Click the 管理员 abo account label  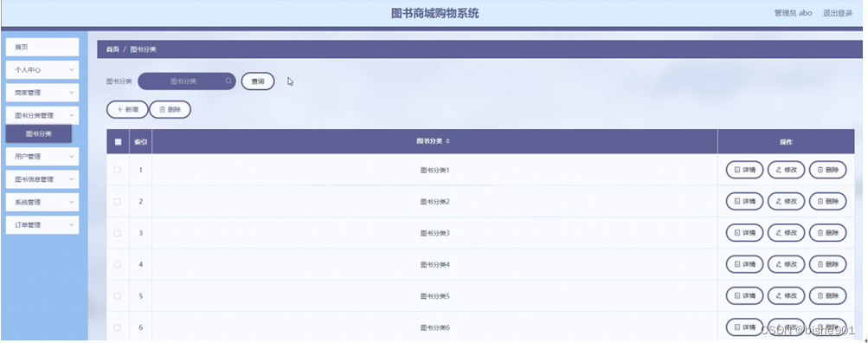pos(793,13)
